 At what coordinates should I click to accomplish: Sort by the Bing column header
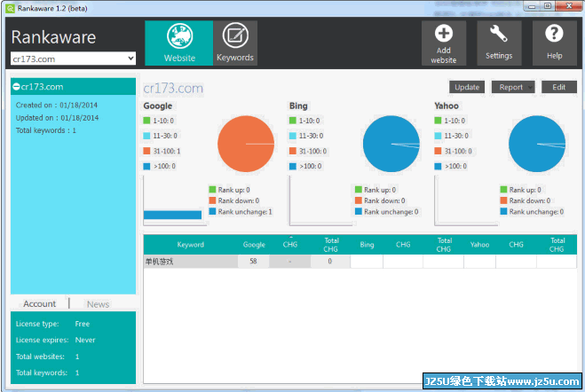(x=367, y=245)
